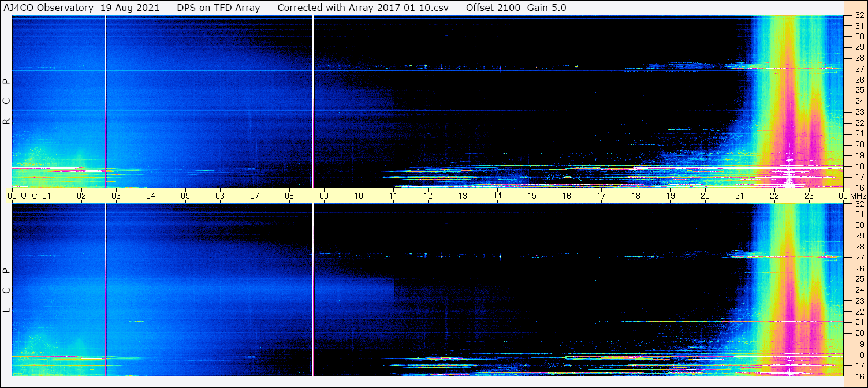
Task: Click hour label '09' on the UTC axis
Action: point(324,196)
